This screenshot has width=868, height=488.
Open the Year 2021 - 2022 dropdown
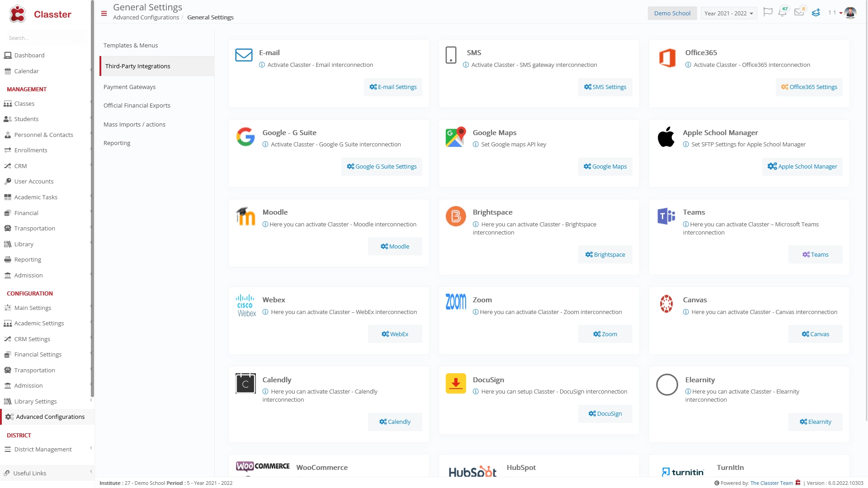tap(729, 13)
